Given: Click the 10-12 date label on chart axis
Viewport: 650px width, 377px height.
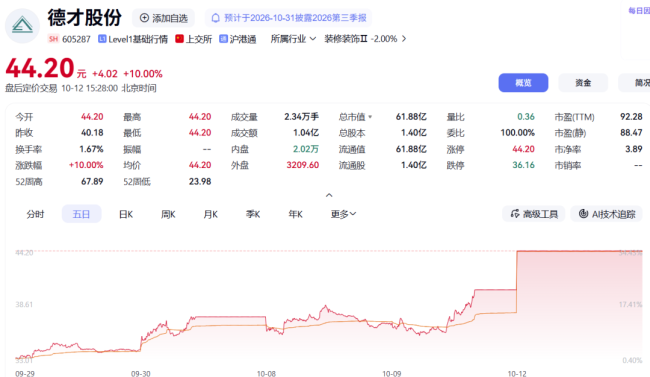Looking at the screenshot, I should tap(517, 373).
